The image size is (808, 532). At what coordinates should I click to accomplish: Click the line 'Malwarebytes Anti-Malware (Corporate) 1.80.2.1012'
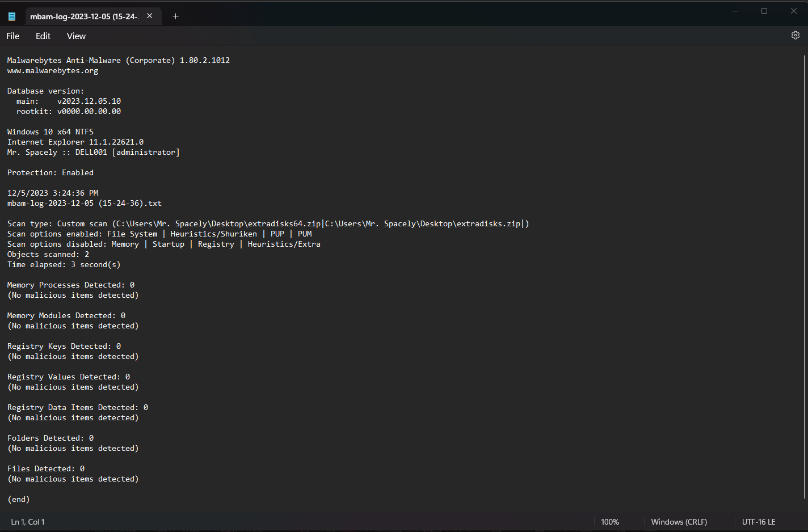point(119,60)
